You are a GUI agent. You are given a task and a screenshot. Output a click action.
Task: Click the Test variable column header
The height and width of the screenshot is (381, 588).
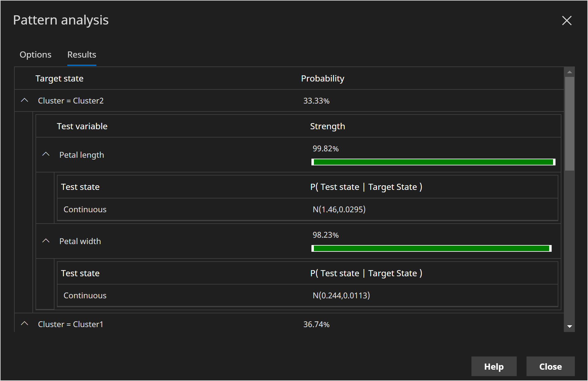(x=82, y=126)
